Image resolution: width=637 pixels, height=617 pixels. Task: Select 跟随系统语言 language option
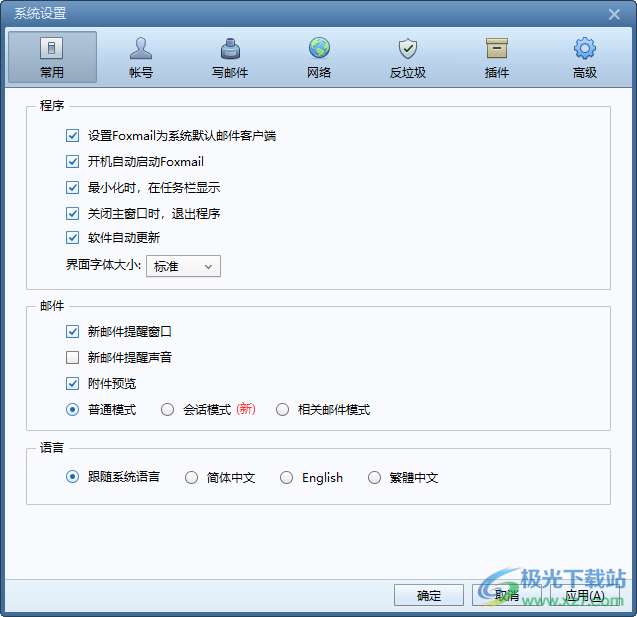pyautogui.click(x=73, y=476)
